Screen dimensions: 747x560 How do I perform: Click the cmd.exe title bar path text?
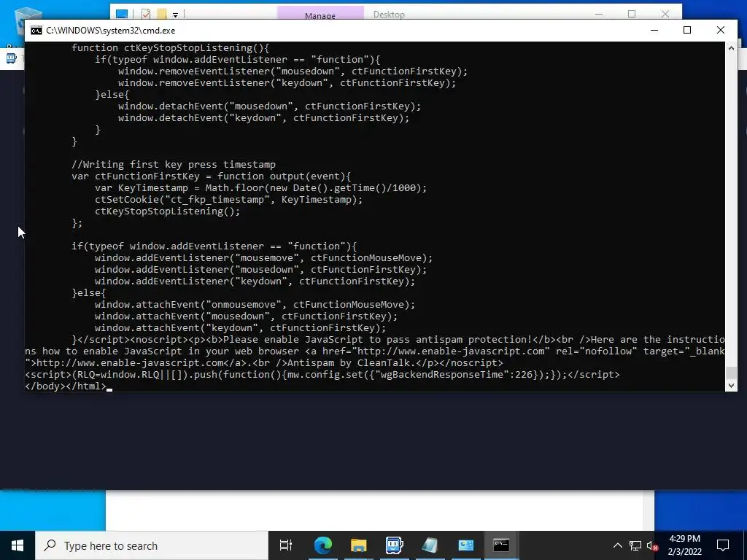click(x=111, y=31)
